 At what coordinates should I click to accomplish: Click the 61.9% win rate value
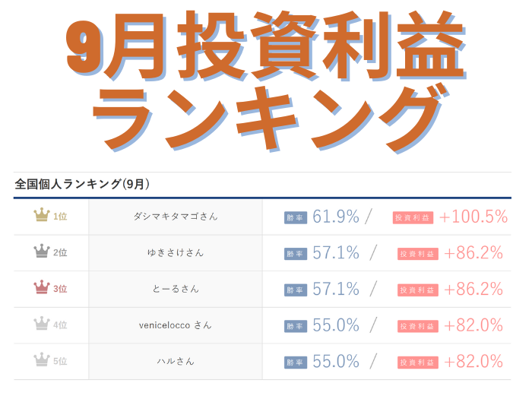point(335,217)
